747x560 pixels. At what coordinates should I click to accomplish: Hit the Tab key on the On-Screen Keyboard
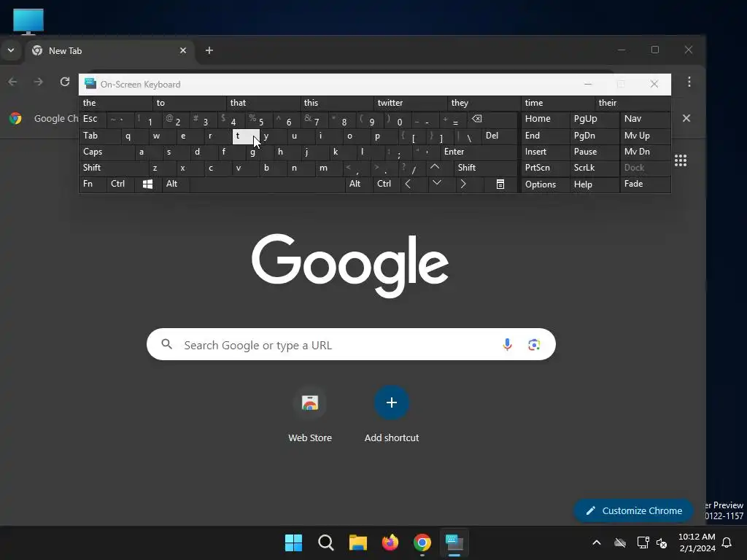coord(100,136)
